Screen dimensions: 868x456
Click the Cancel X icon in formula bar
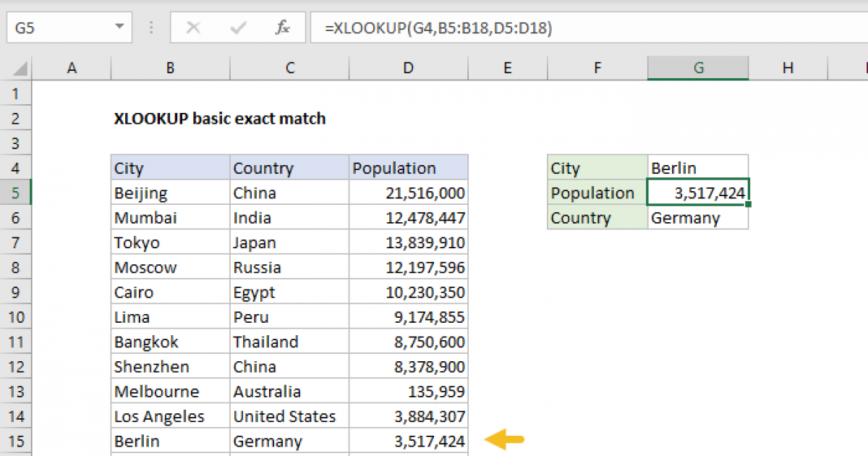coord(193,28)
